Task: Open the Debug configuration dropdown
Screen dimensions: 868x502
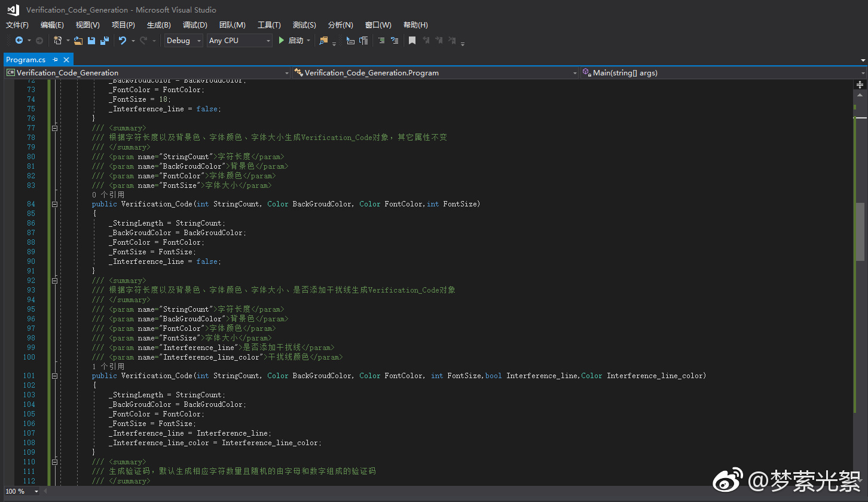Action: coord(184,41)
